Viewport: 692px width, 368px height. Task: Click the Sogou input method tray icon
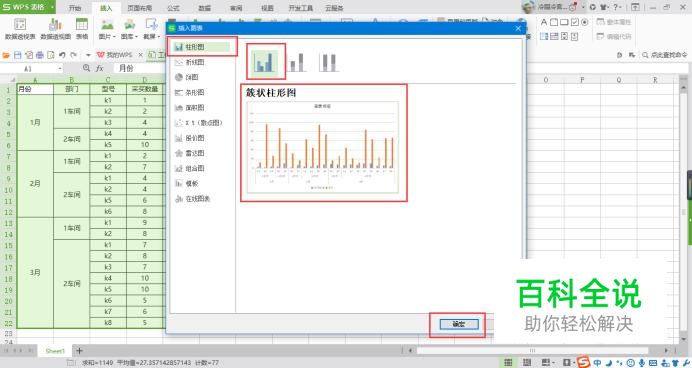click(583, 363)
